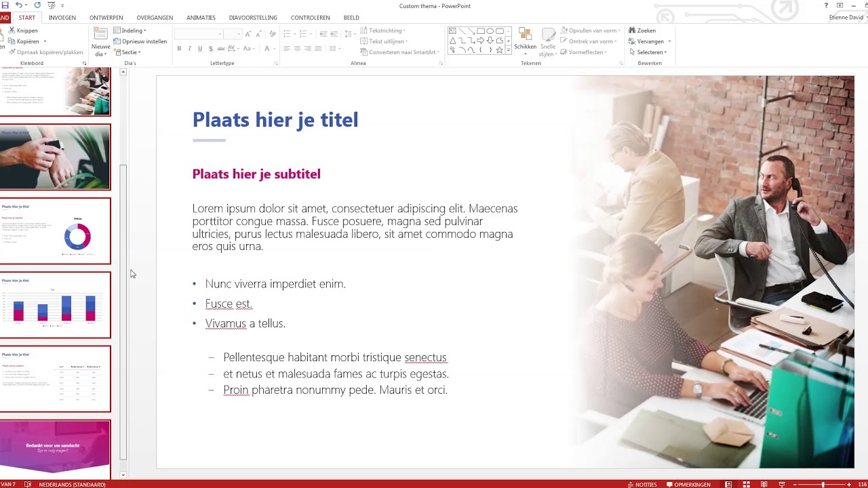The width and height of the screenshot is (868, 488).
Task: Zoom in with the plus button
Action: tap(849, 485)
